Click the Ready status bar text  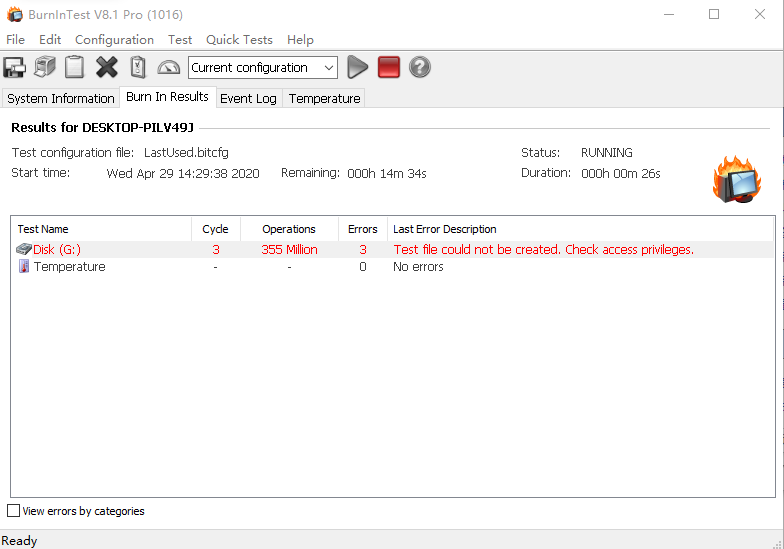point(19,540)
